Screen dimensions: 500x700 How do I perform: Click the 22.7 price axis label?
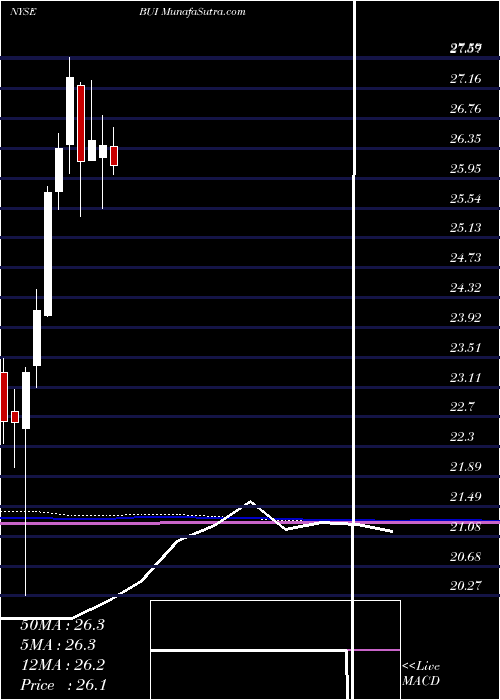pyautogui.click(x=462, y=407)
